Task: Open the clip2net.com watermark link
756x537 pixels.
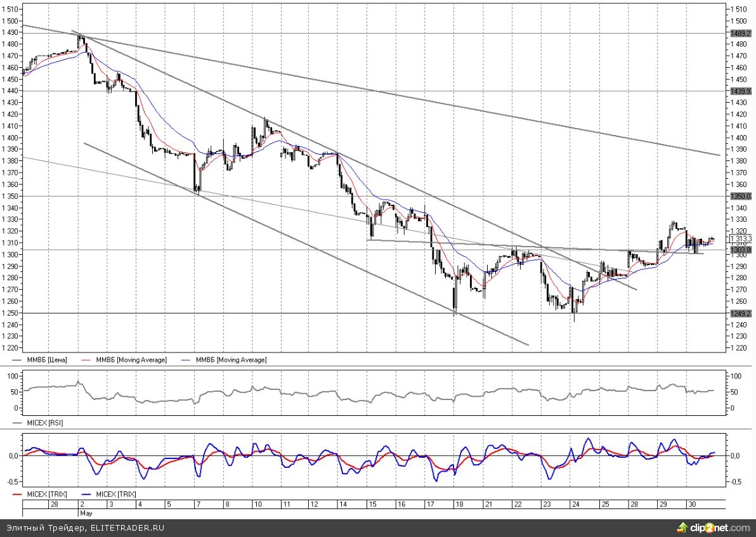Action: [720, 527]
